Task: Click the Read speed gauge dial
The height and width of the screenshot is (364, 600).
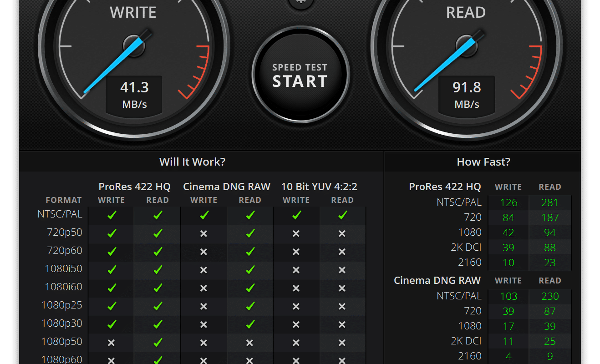Action: click(x=466, y=45)
